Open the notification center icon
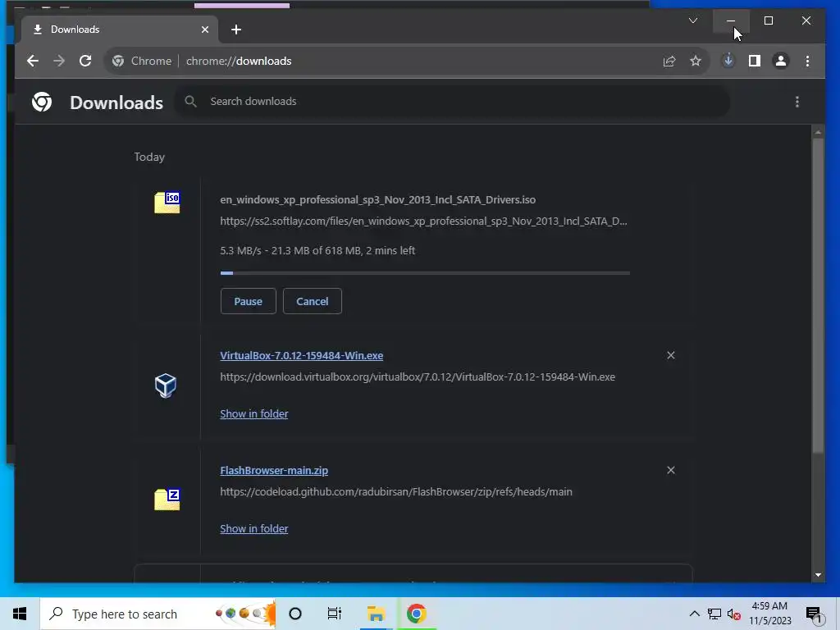This screenshot has height=630, width=840. pos(815,614)
